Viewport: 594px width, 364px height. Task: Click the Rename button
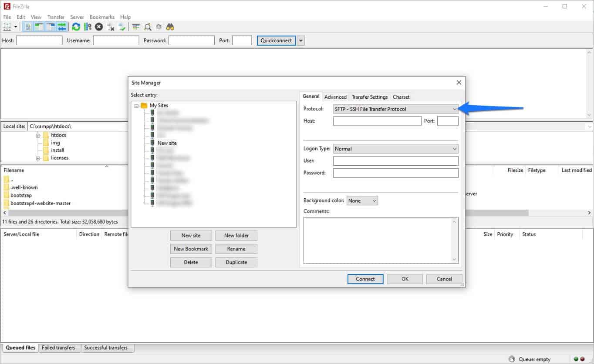236,249
